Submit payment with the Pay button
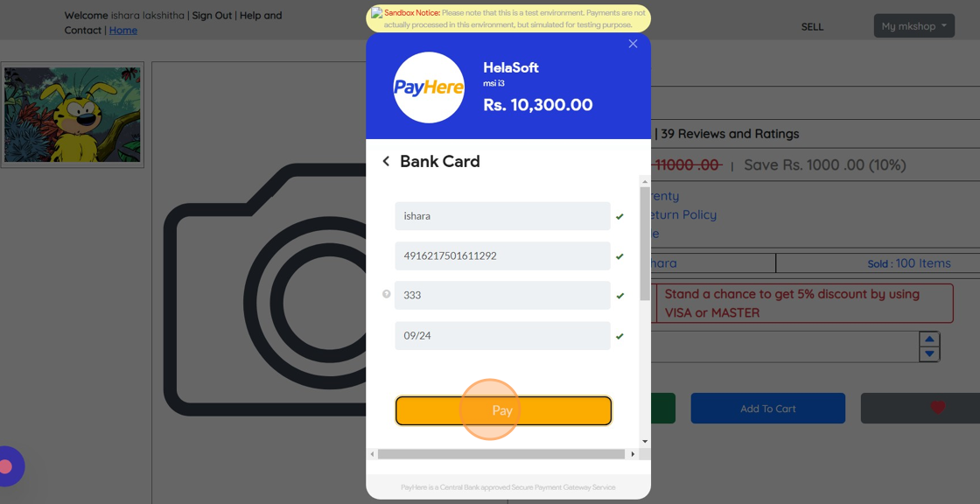This screenshot has width=980, height=504. point(503,411)
